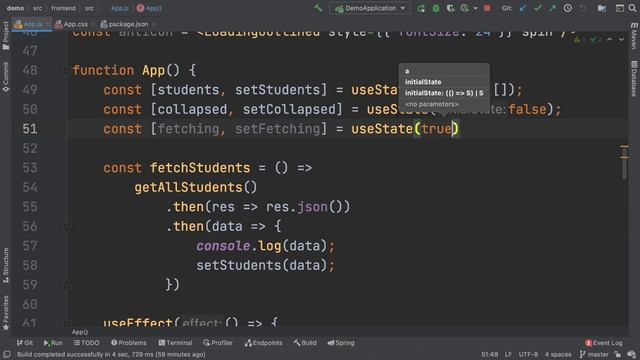Click the Profiler run icon in the toolbar
Viewport: 640px width, 360px height.
[464, 8]
